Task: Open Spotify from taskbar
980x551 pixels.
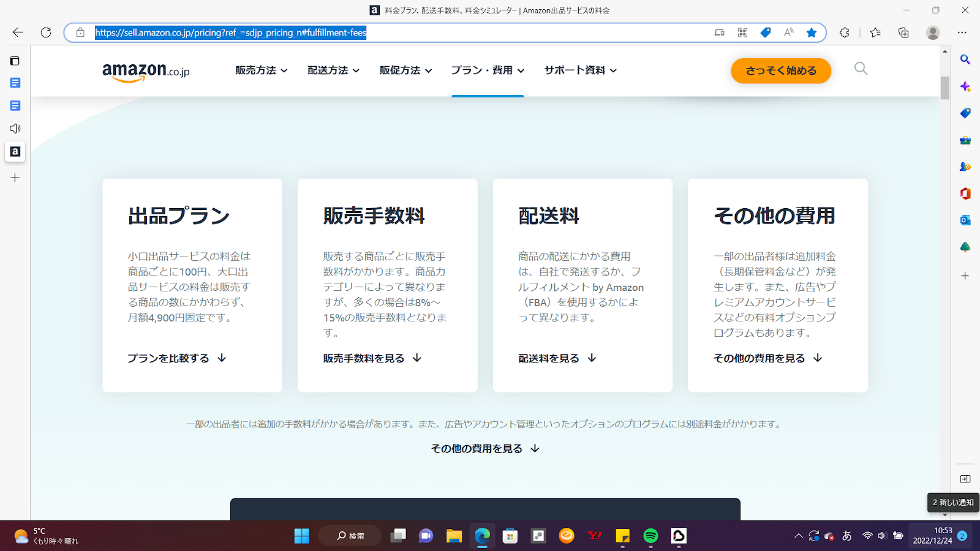Action: (x=650, y=536)
